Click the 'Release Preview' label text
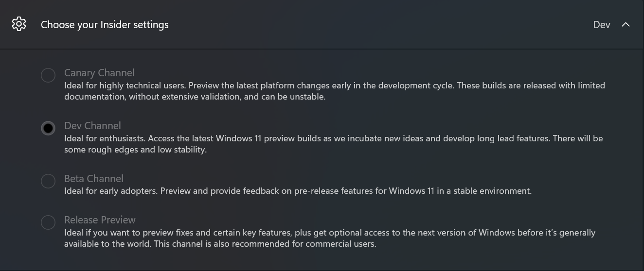The image size is (644, 271). [x=100, y=220]
